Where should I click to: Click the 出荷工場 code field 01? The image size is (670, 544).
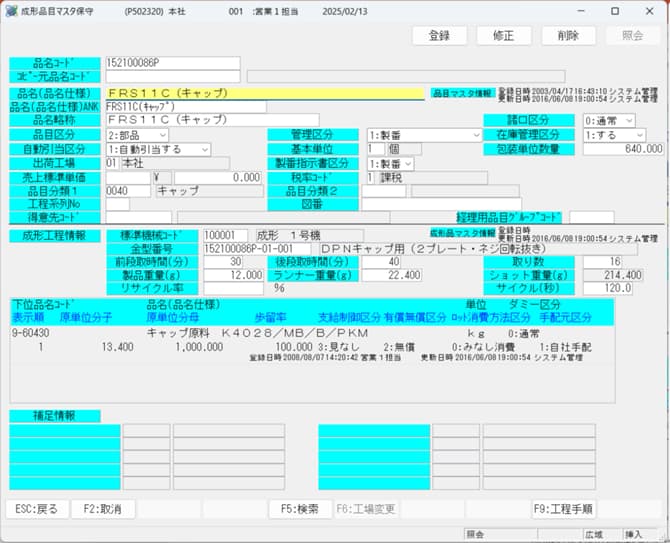click(x=112, y=163)
